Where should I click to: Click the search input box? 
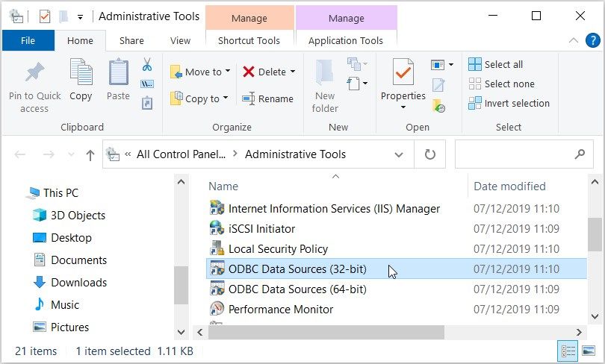tap(512, 154)
